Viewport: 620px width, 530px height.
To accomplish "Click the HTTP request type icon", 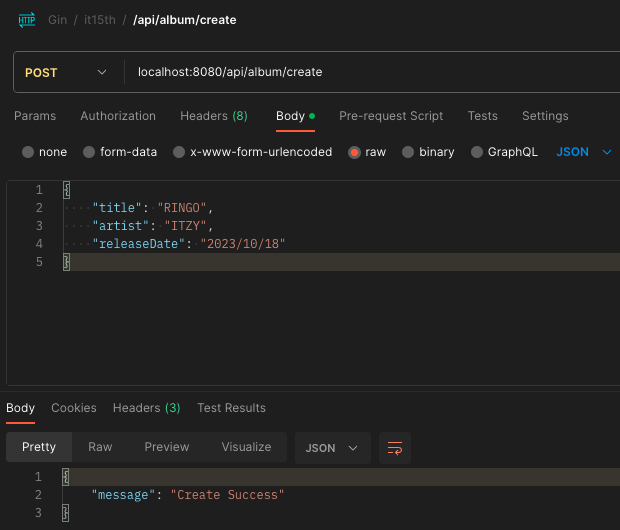I will pos(27,19).
